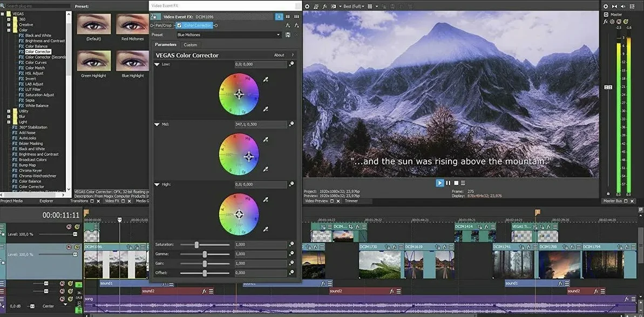
Task: Collapse the High color wheel section
Action: 157,184
